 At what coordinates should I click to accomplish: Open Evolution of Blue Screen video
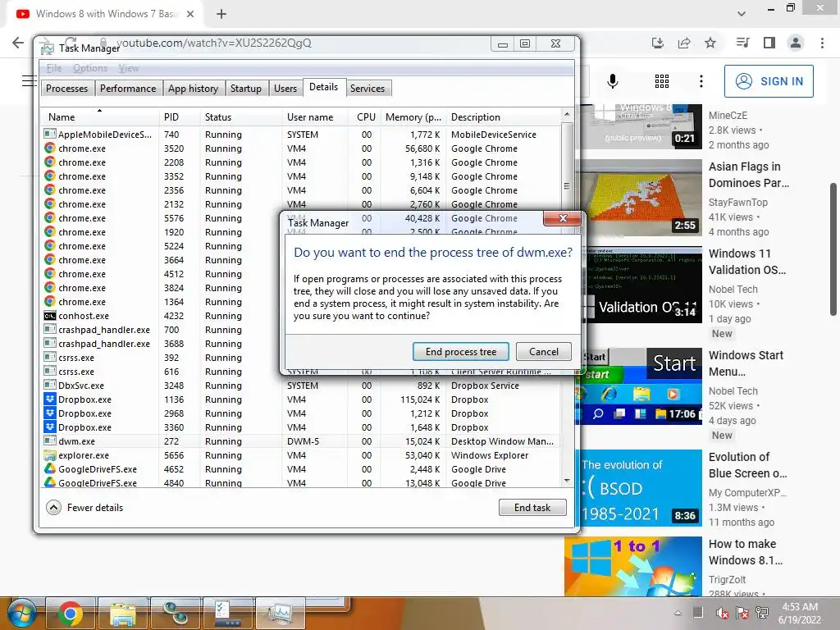(748, 465)
